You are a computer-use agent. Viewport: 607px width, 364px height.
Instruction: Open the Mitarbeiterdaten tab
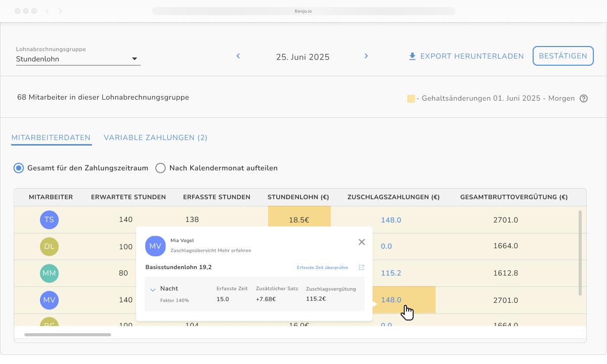(x=51, y=138)
